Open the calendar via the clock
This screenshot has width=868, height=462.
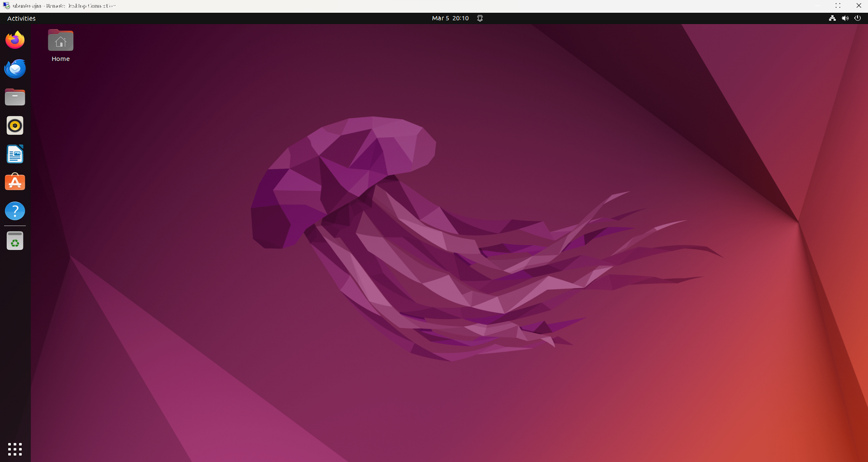tap(450, 18)
